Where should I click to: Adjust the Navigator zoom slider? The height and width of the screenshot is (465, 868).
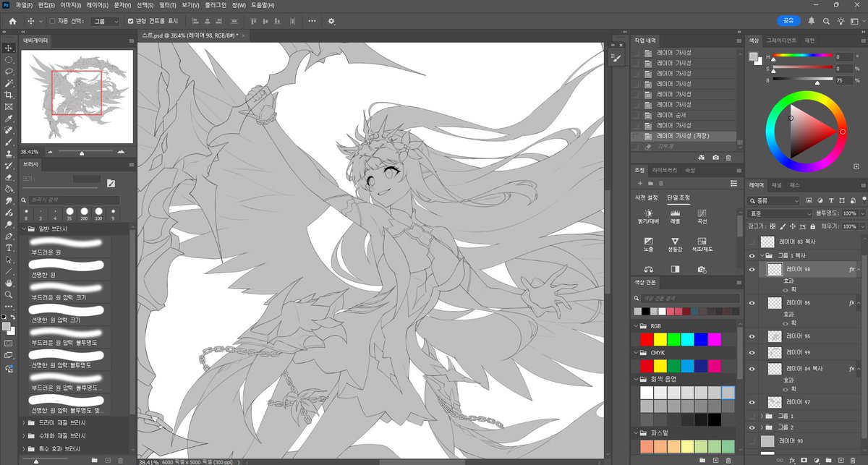tap(82, 152)
